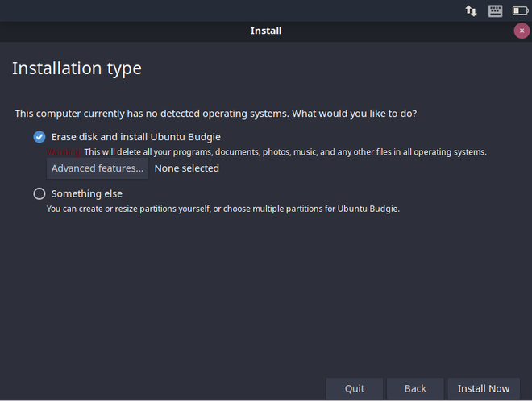This screenshot has height=402, width=532.
Task: Click the None selected status label
Action: (187, 168)
